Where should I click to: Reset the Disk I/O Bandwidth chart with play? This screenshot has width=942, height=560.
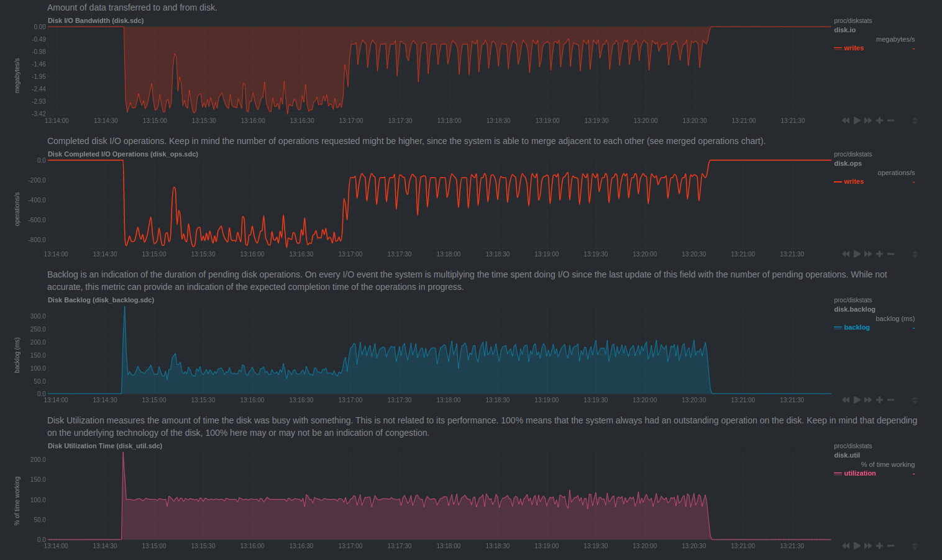857,120
